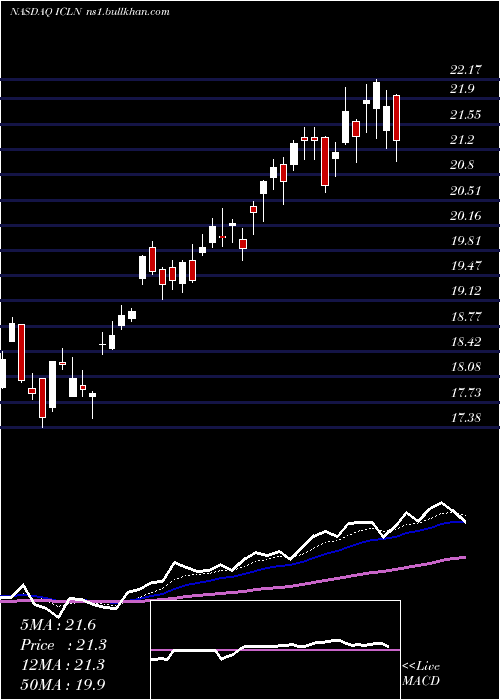Click the 19.81 price axis label
Image resolution: width=500 pixels, height=700 pixels.
(466, 241)
